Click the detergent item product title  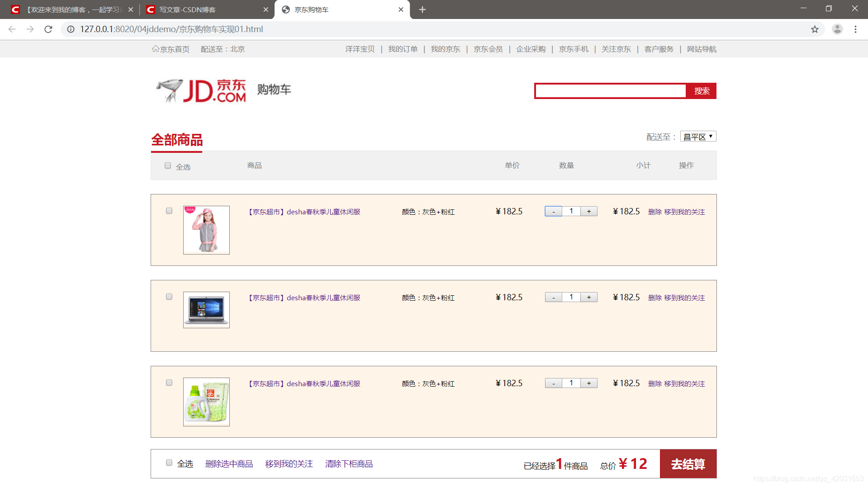tap(304, 383)
